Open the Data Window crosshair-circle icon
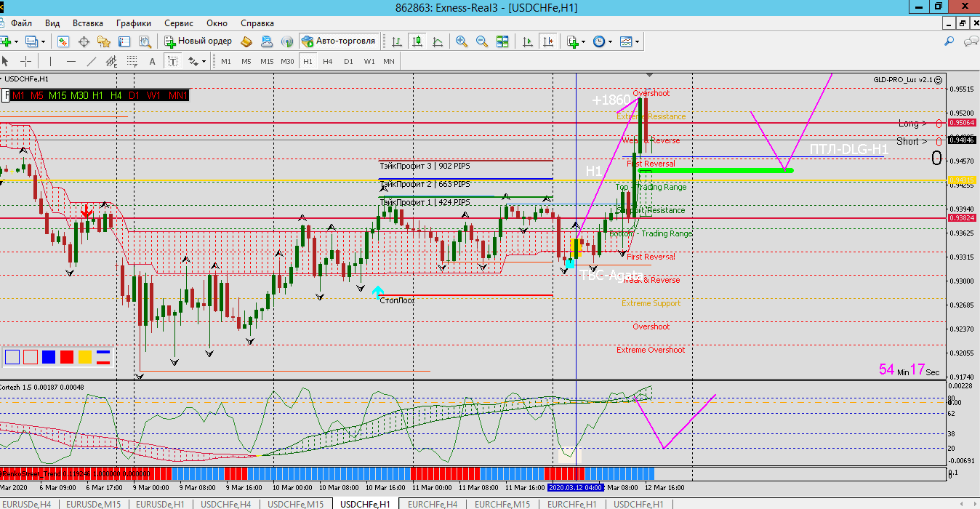Screen dimensions: 980x509 (x=84, y=41)
